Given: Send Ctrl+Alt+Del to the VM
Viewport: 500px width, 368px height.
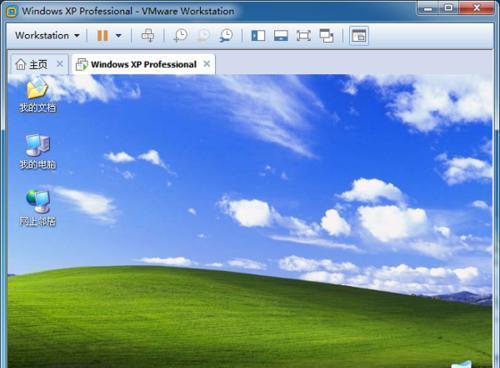Looking at the screenshot, I should (x=148, y=35).
